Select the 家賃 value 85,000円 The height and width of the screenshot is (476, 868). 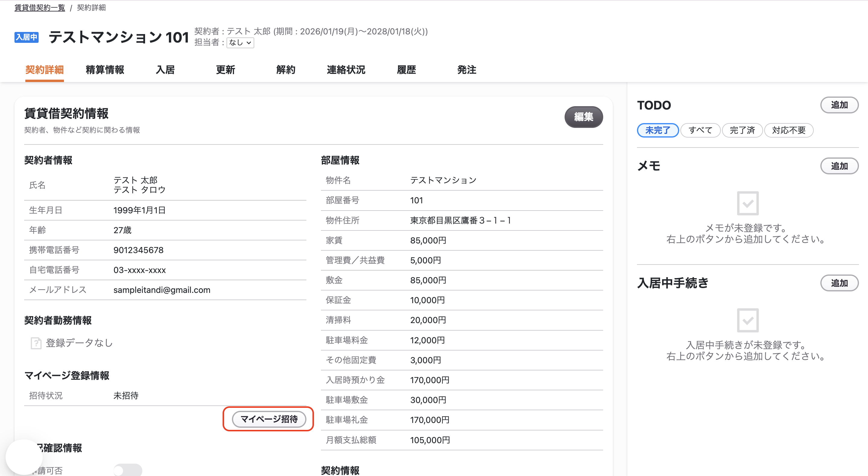point(428,240)
